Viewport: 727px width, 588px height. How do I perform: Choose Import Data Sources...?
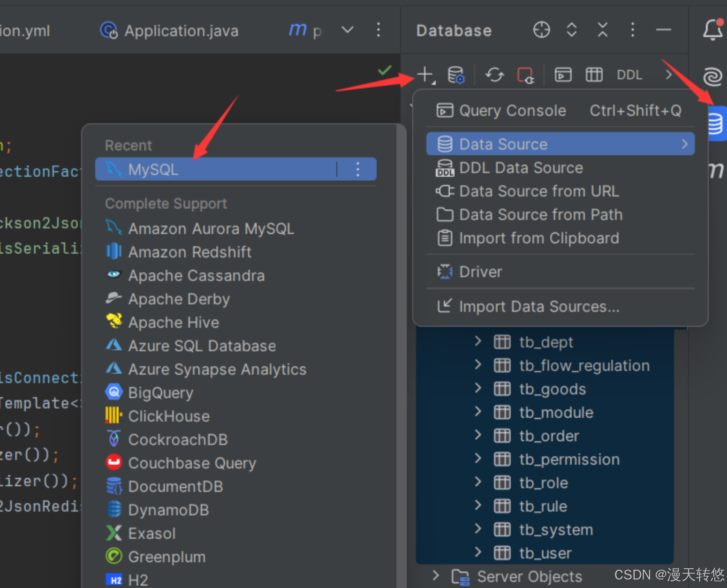tap(560, 306)
